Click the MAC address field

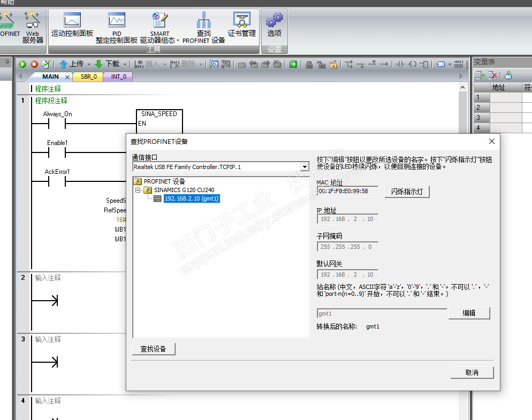(x=347, y=191)
